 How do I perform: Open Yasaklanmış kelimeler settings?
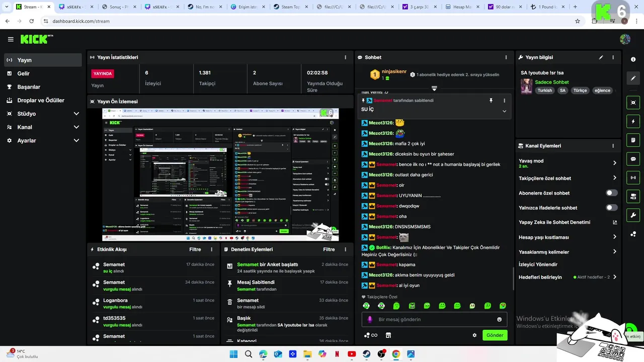coord(568,252)
